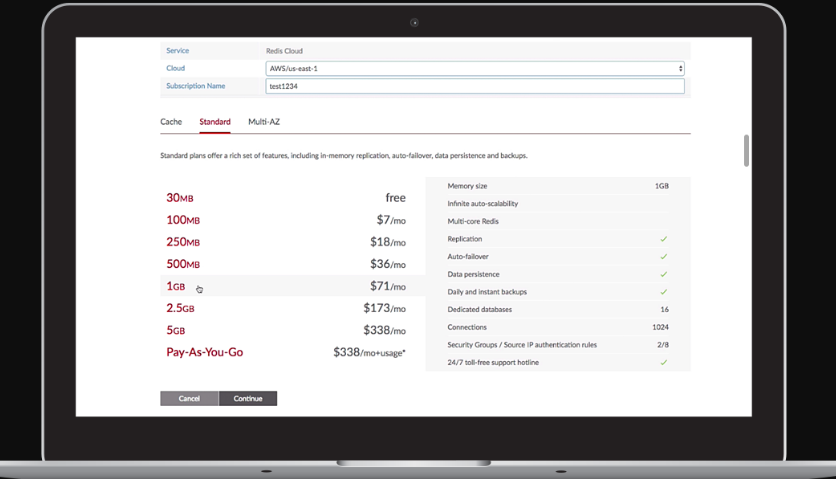This screenshot has height=479, width=836.
Task: Click the Continue button
Action: click(x=248, y=398)
